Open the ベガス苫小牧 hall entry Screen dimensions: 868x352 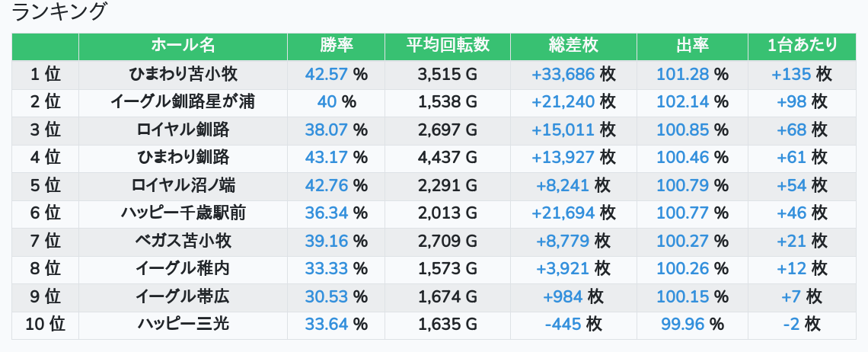point(183,242)
